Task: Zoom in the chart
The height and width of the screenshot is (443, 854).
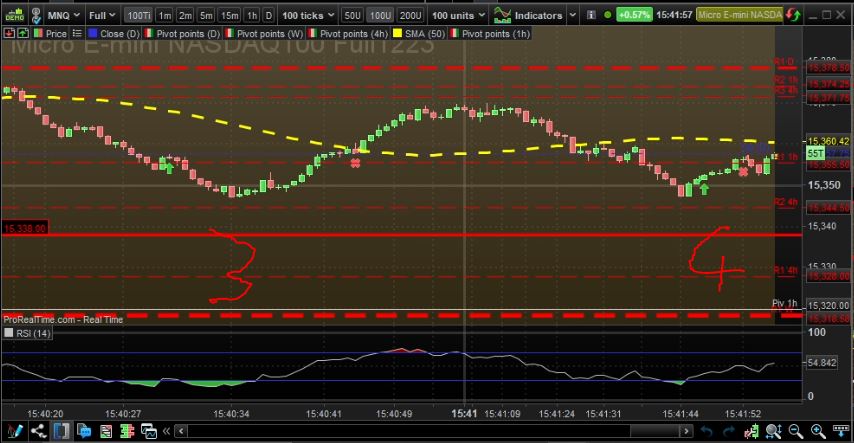Action: coord(818,432)
